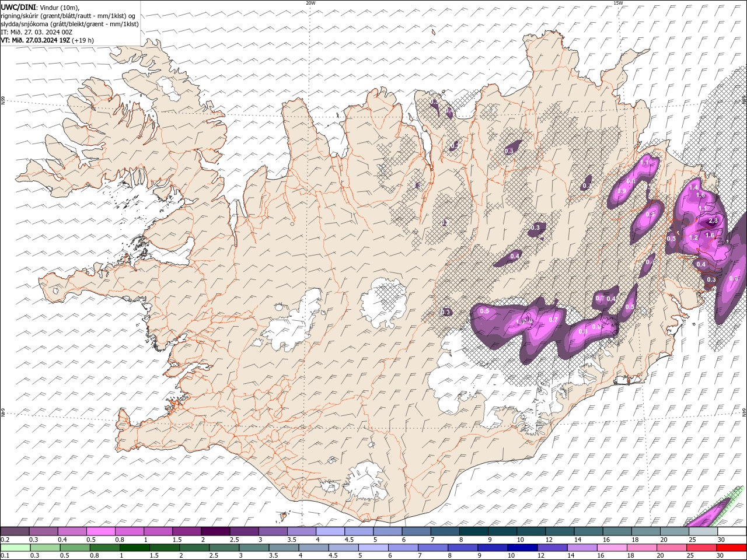Click the 'rigning/skúrir' description line
The width and height of the screenshot is (747, 560).
coord(68,16)
